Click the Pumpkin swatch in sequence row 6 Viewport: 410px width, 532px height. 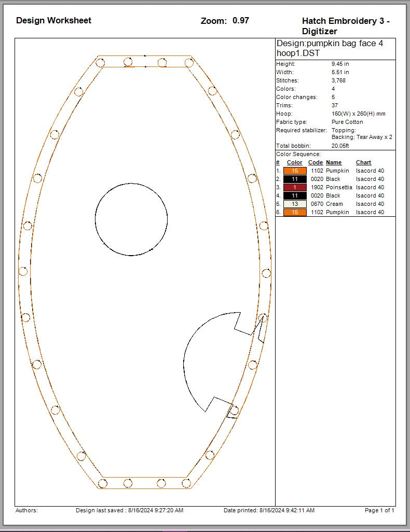click(x=295, y=212)
